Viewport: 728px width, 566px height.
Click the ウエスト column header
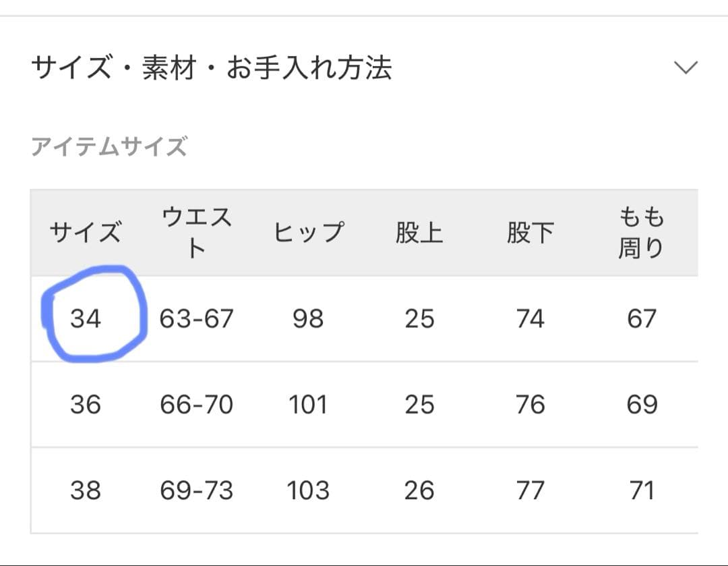tap(196, 233)
